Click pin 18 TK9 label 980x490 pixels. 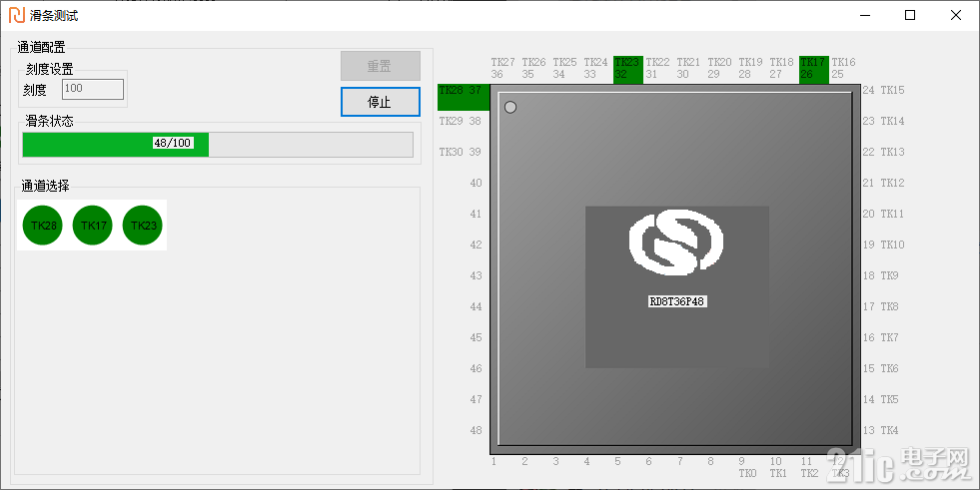pos(881,275)
